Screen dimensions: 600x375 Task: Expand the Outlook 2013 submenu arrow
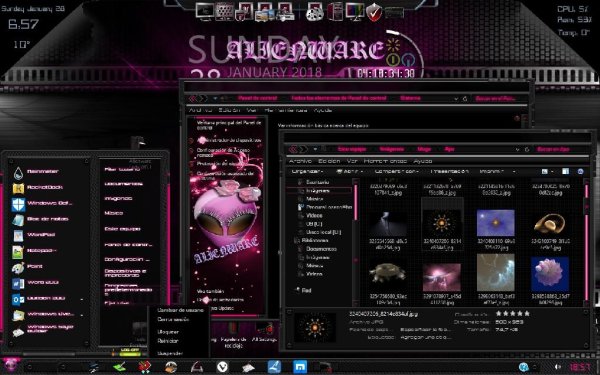[82, 300]
